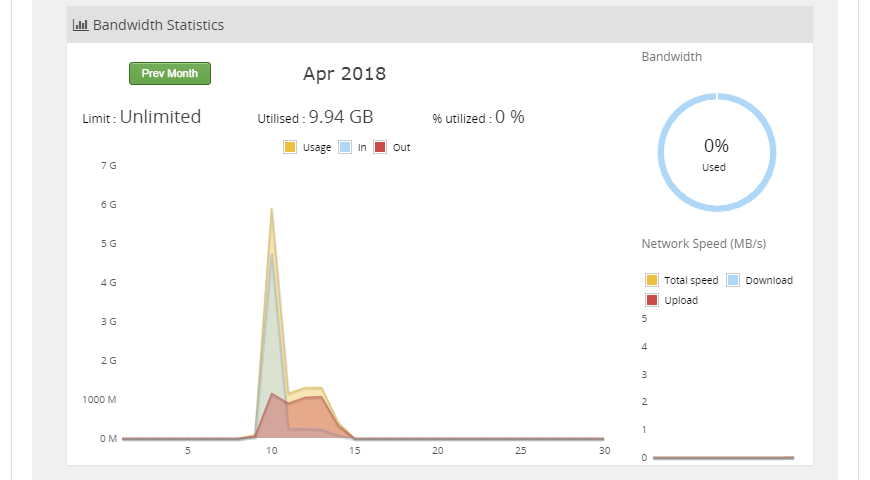Click the Network Speed (MB/s) heading
Image resolution: width=870 pixels, height=480 pixels.
(704, 243)
